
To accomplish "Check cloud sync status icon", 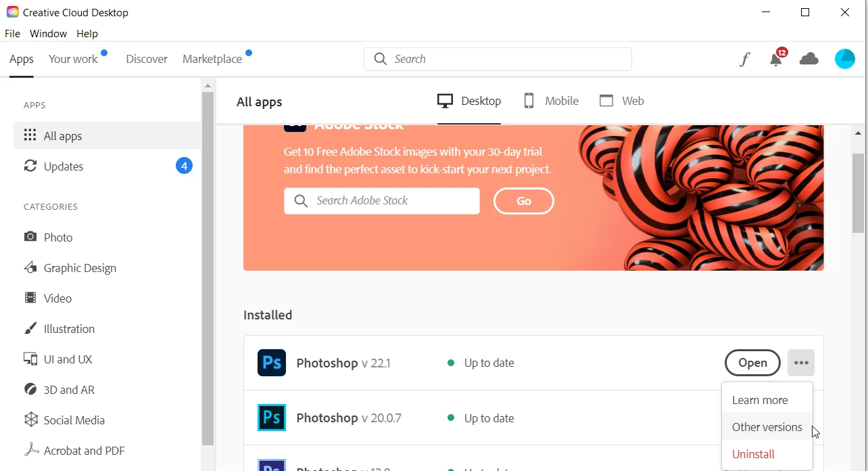I will pyautogui.click(x=809, y=59).
